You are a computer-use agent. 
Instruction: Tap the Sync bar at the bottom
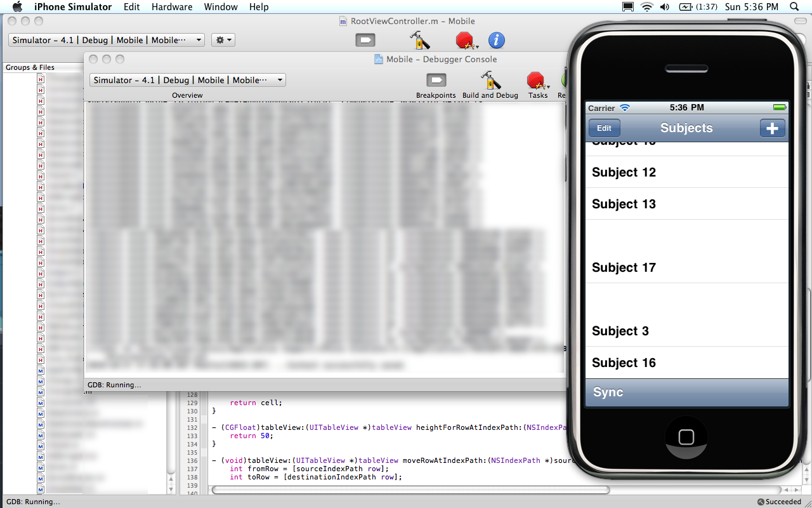coord(687,392)
